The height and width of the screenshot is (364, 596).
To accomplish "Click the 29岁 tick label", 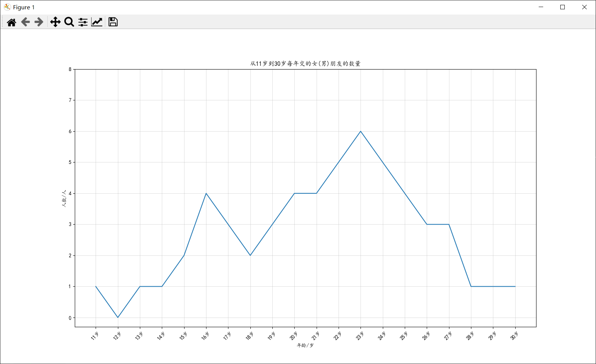I will coord(492,336).
